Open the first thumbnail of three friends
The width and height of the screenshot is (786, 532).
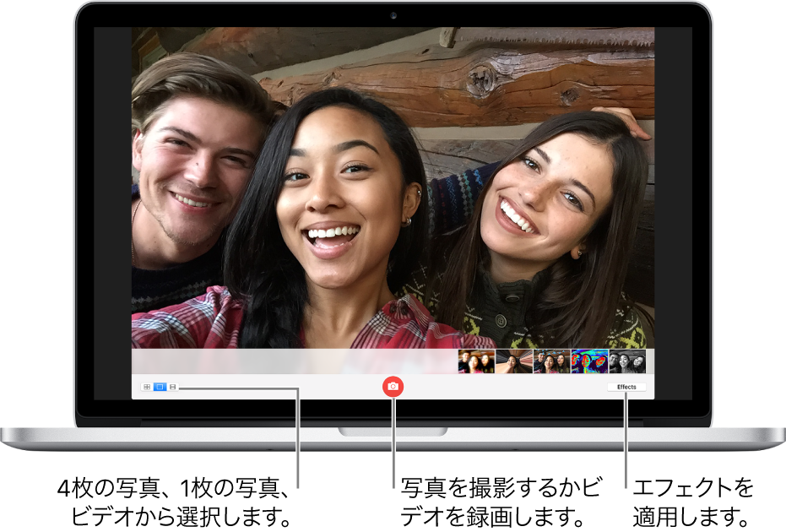pyautogui.click(x=476, y=361)
